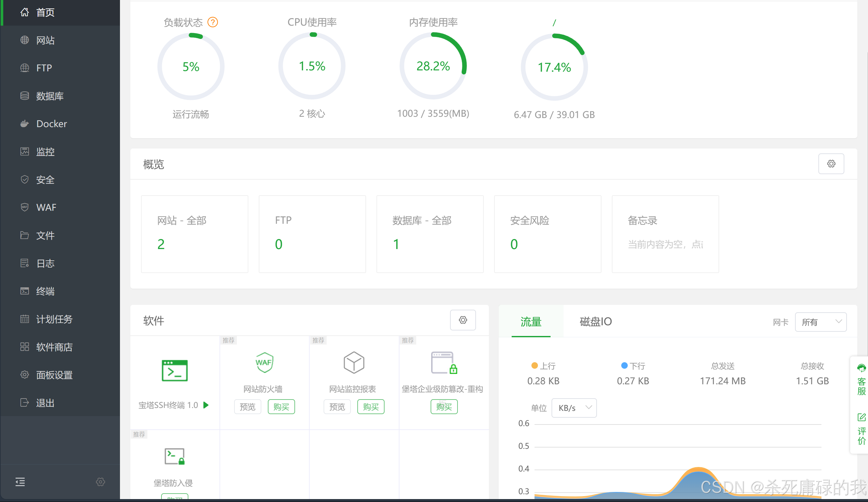This screenshot has width=868, height=502.
Task: Click the disk 17.4% usage gauge
Action: click(x=554, y=67)
